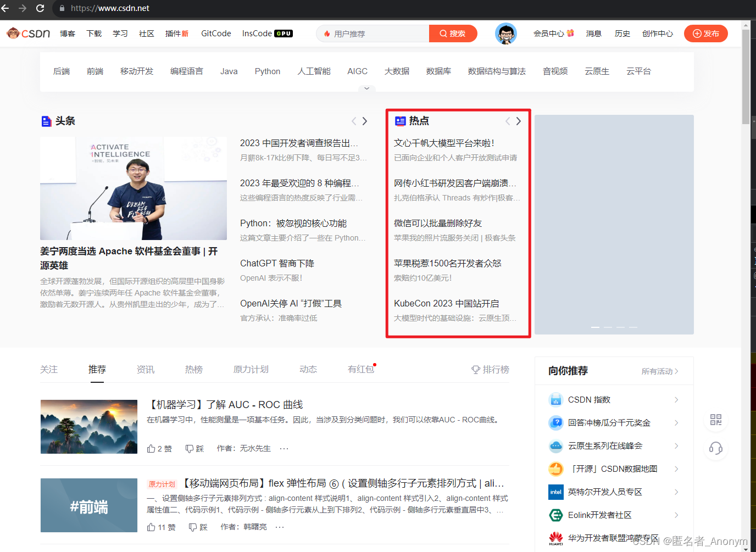Open the InsCode GPU menu item

(x=268, y=34)
